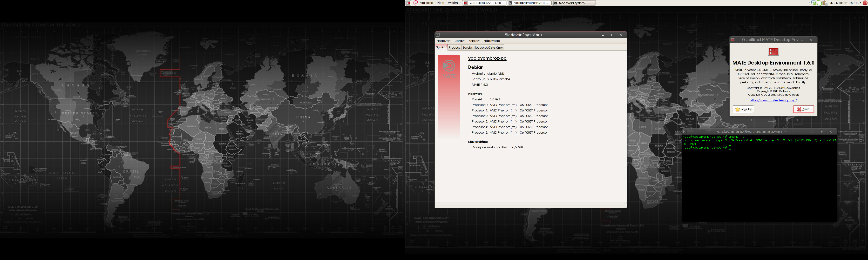This screenshot has width=868, height=260.
Task: Click the 'Procesor 3' row
Action: [509, 121]
